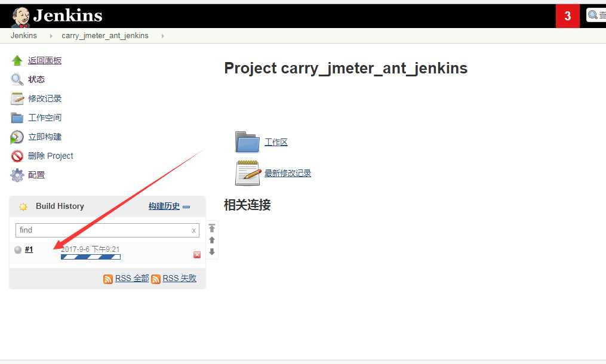
Task: Go back via the 返回面板 link
Action: tap(44, 60)
